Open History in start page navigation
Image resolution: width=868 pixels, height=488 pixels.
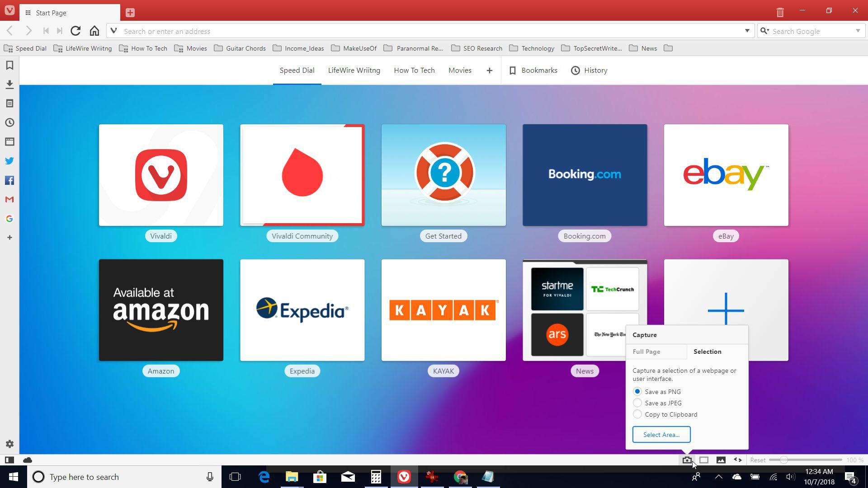589,70
